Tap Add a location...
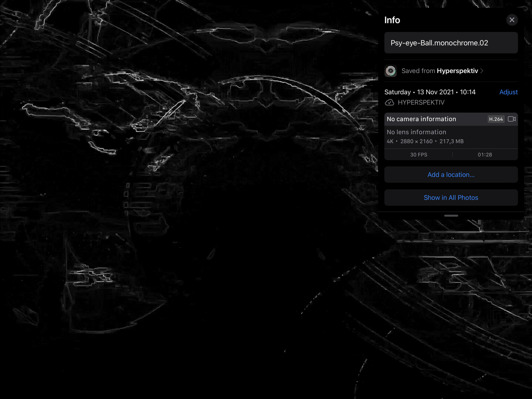This screenshot has height=399, width=532. pos(451,175)
